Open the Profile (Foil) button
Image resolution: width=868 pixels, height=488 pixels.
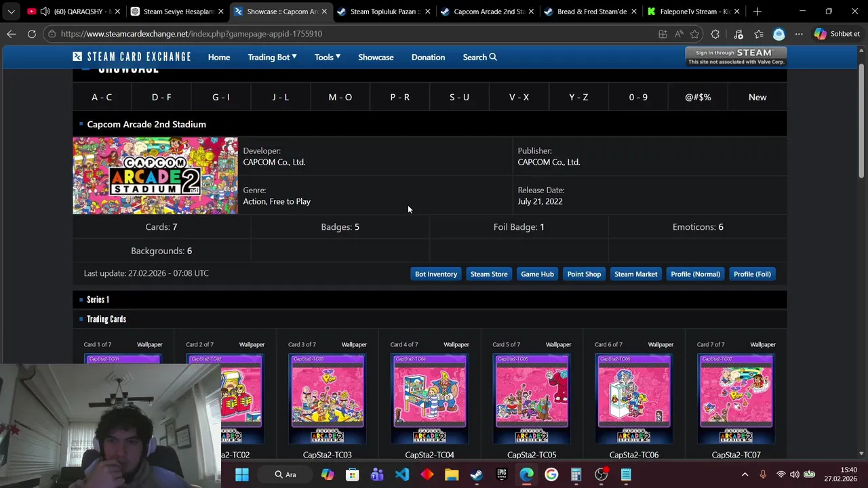(752, 274)
